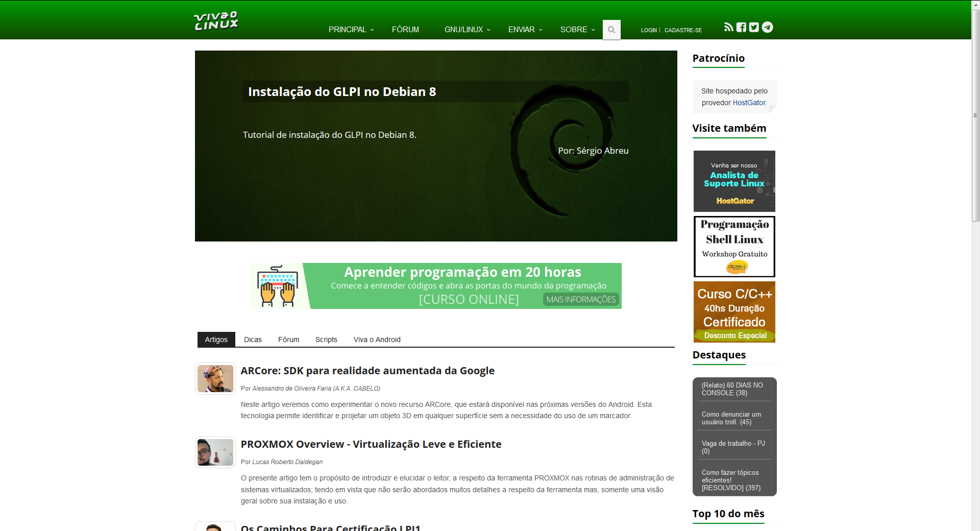Expand the GNU/LINUX dropdown menu
Image resolution: width=980 pixels, height=531 pixels.
[x=467, y=30]
